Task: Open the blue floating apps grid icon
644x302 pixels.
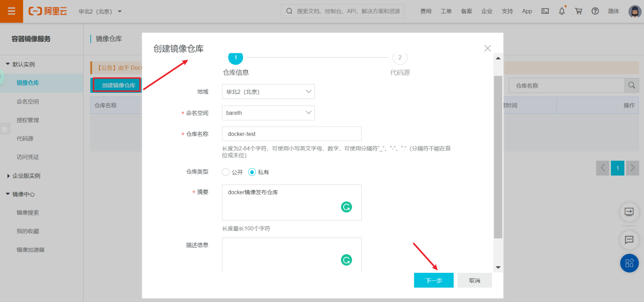Action: pos(629,263)
